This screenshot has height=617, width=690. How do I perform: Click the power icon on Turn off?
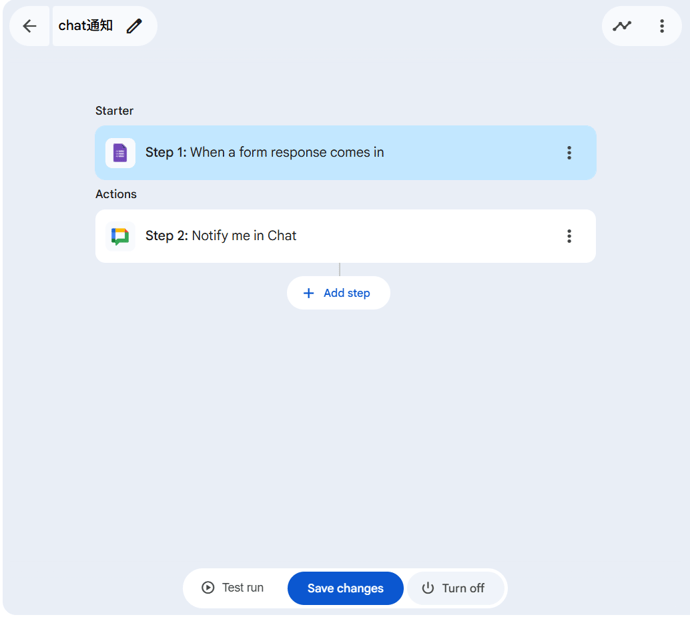428,588
